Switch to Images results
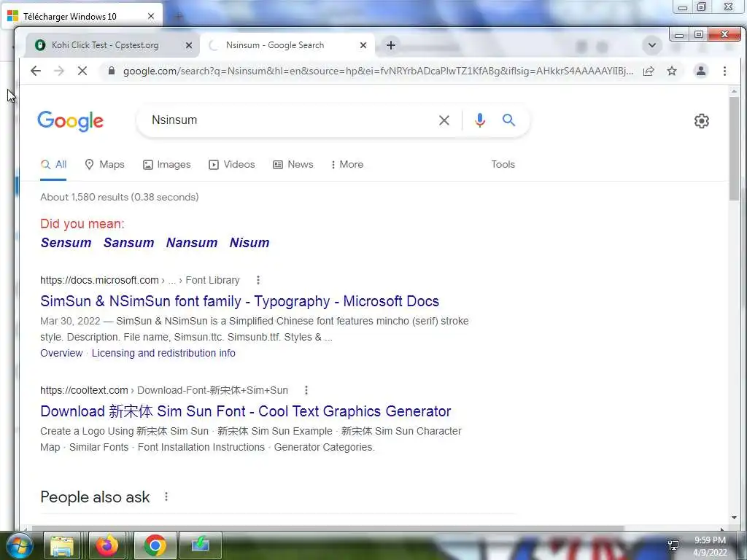The height and width of the screenshot is (560, 747). 167,165
